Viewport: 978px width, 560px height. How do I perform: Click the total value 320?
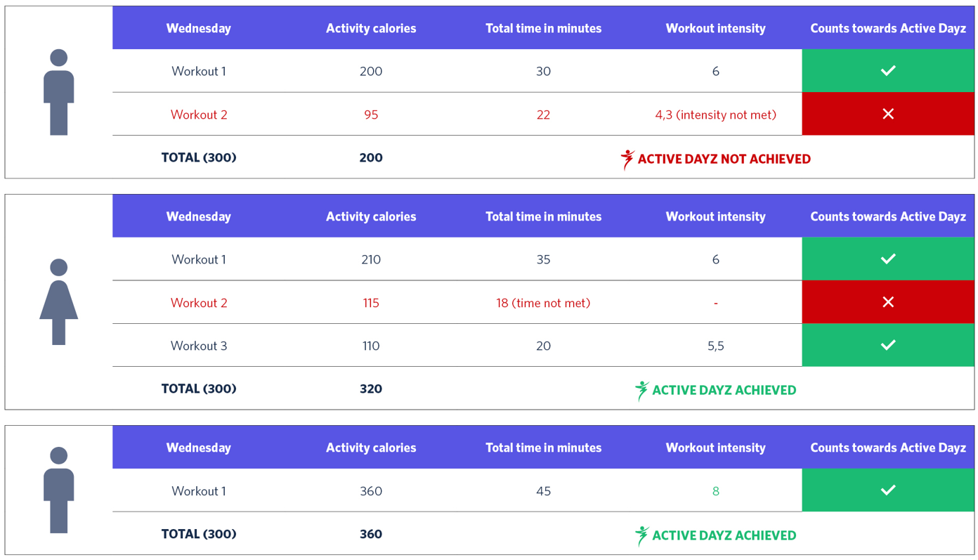pos(371,389)
